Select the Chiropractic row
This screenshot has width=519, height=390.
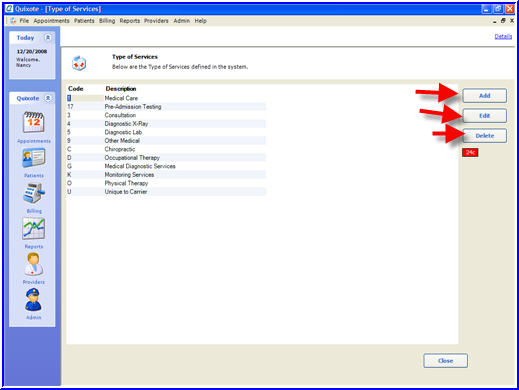(166, 149)
